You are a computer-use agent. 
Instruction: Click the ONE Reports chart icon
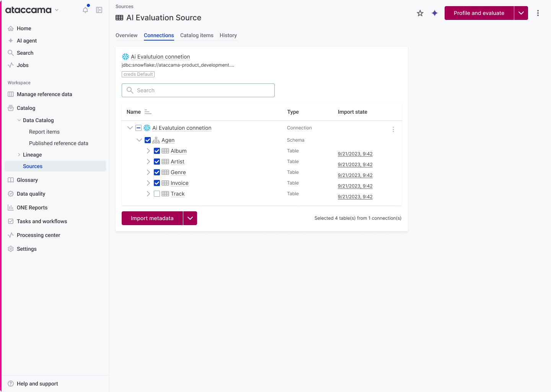(x=11, y=207)
